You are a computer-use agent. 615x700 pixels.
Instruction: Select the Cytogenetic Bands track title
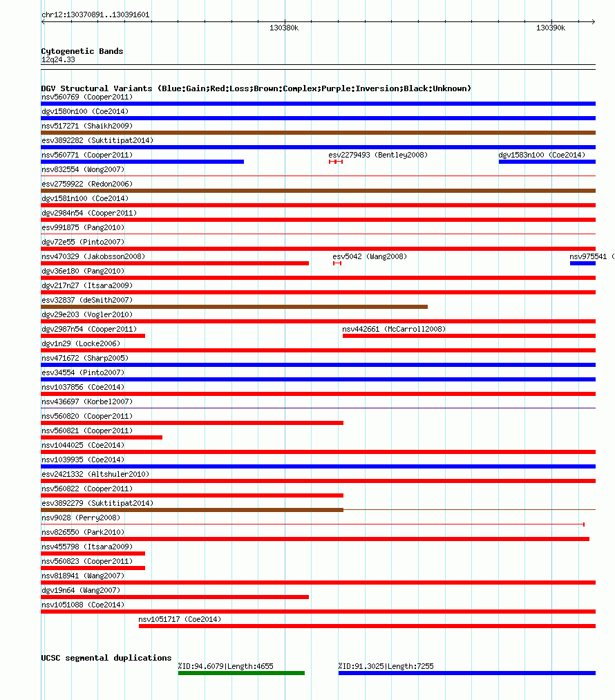(82, 51)
